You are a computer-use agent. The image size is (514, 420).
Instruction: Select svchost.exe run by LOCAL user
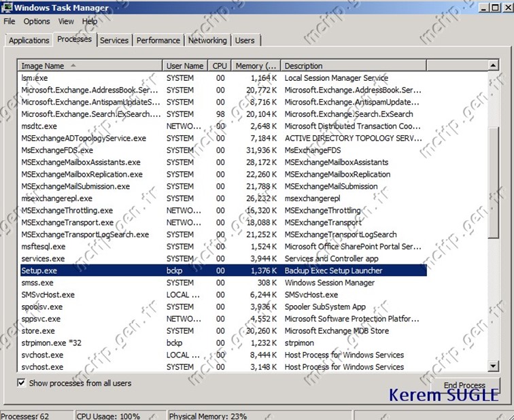coord(223,355)
